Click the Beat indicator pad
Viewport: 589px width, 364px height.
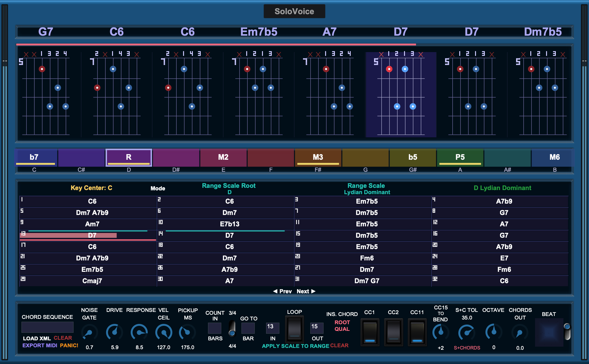tap(549, 332)
